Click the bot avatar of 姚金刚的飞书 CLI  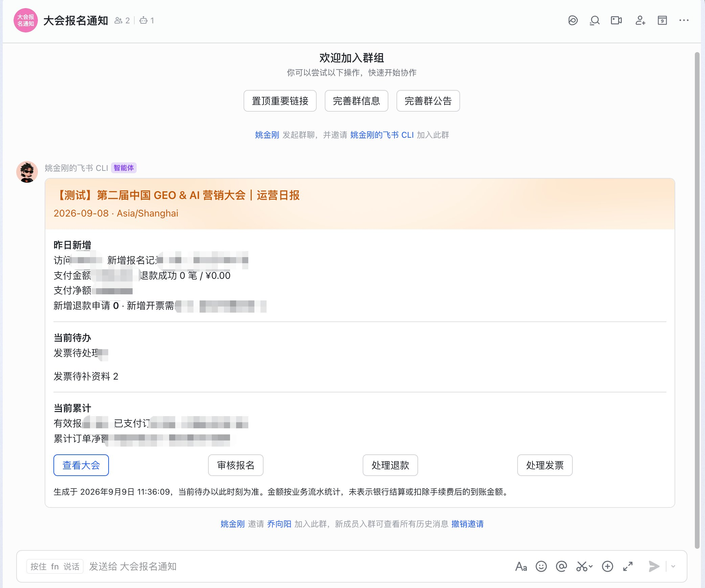[x=27, y=172]
